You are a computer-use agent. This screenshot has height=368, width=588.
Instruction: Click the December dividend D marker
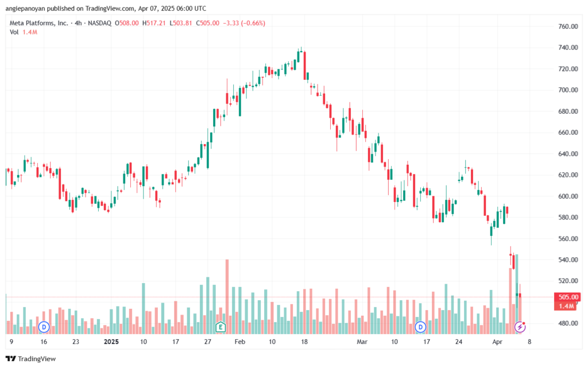coord(44,327)
